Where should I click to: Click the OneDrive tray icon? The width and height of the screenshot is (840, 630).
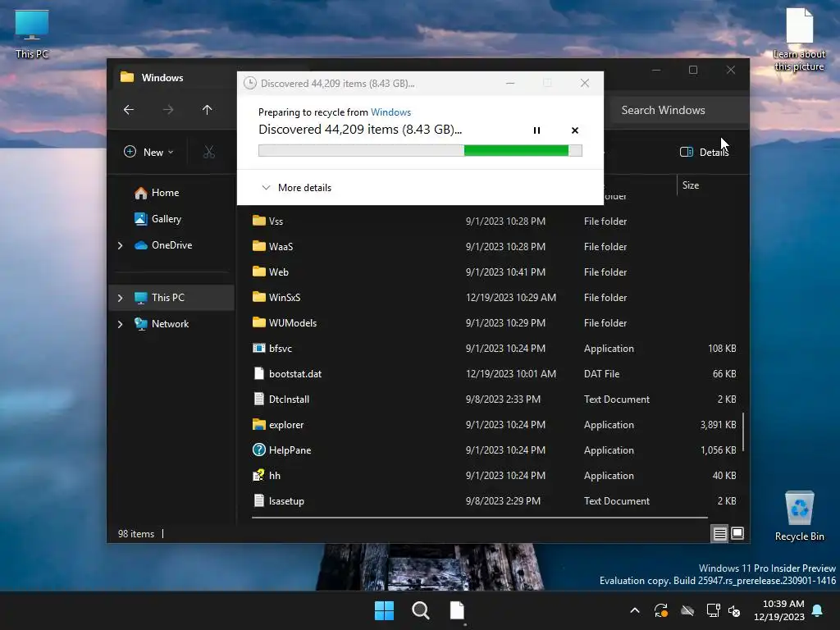[687, 610]
